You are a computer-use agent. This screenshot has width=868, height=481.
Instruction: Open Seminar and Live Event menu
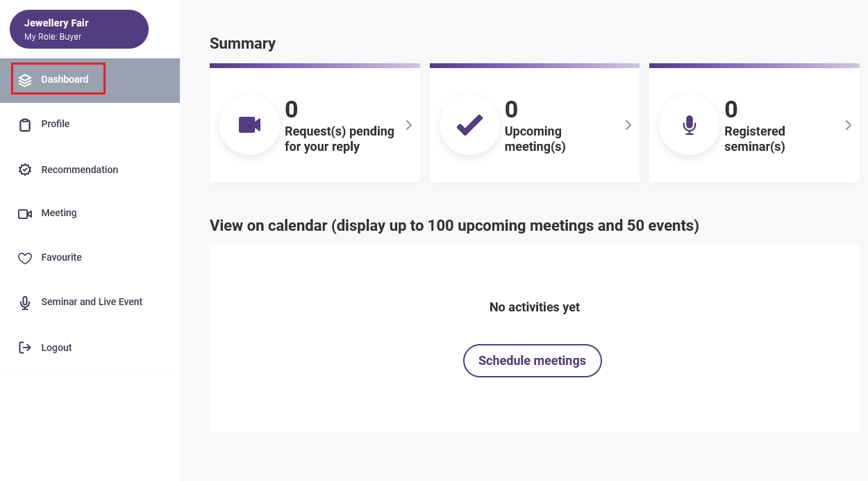coord(90,302)
